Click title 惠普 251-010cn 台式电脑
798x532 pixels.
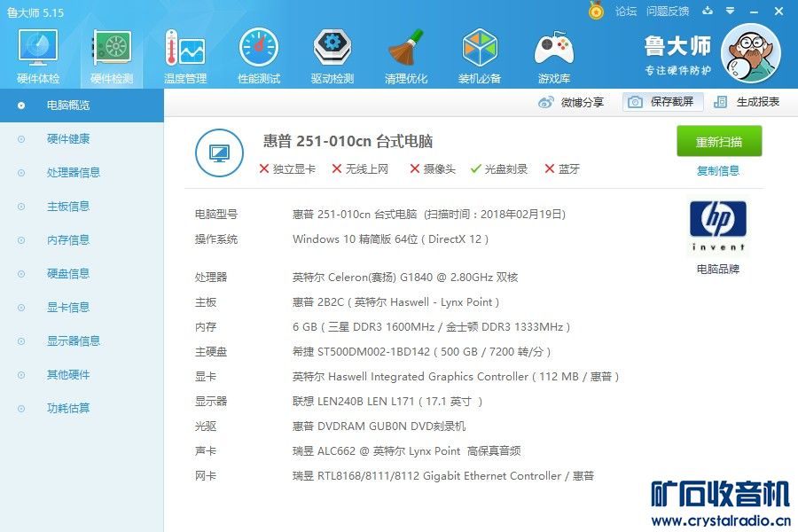tap(348, 141)
